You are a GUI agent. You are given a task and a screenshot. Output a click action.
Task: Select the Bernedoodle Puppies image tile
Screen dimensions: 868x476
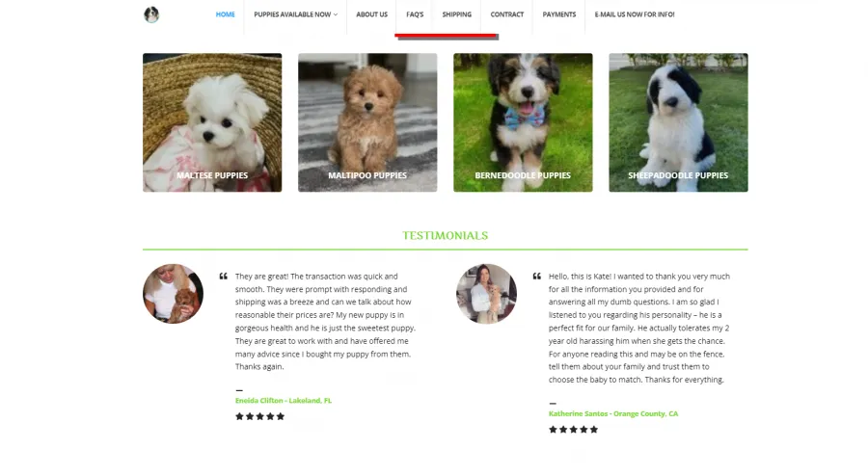[x=523, y=122]
